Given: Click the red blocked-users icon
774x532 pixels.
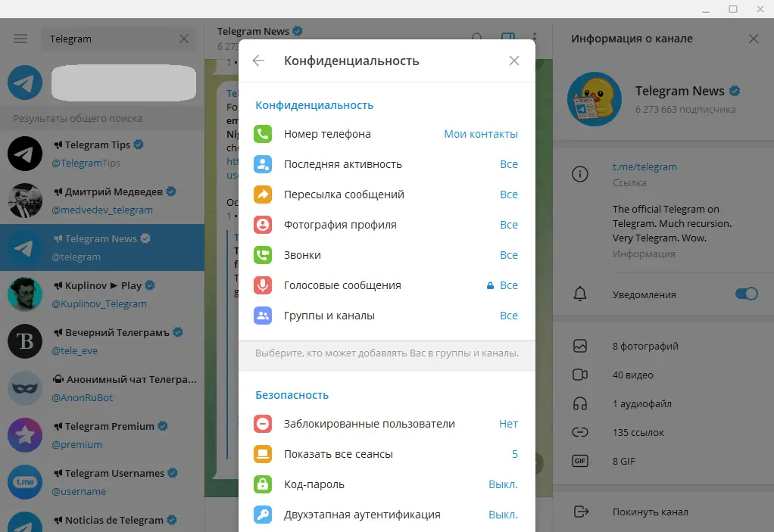Looking at the screenshot, I should pyautogui.click(x=263, y=424).
